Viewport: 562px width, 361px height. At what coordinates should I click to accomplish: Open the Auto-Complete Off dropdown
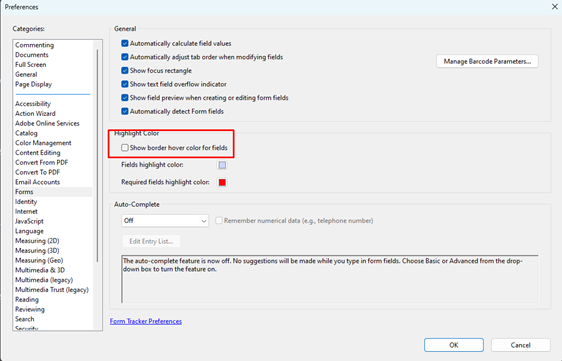tap(165, 221)
